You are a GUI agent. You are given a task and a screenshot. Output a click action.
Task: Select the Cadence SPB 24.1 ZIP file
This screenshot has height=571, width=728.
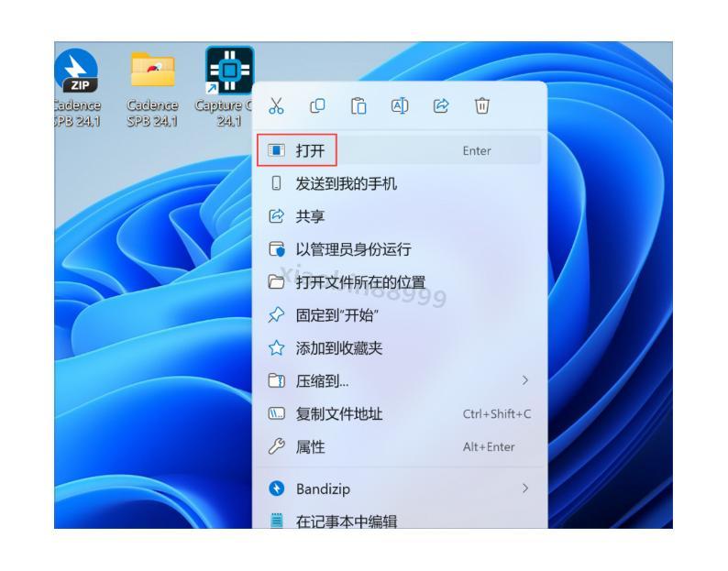click(x=77, y=88)
